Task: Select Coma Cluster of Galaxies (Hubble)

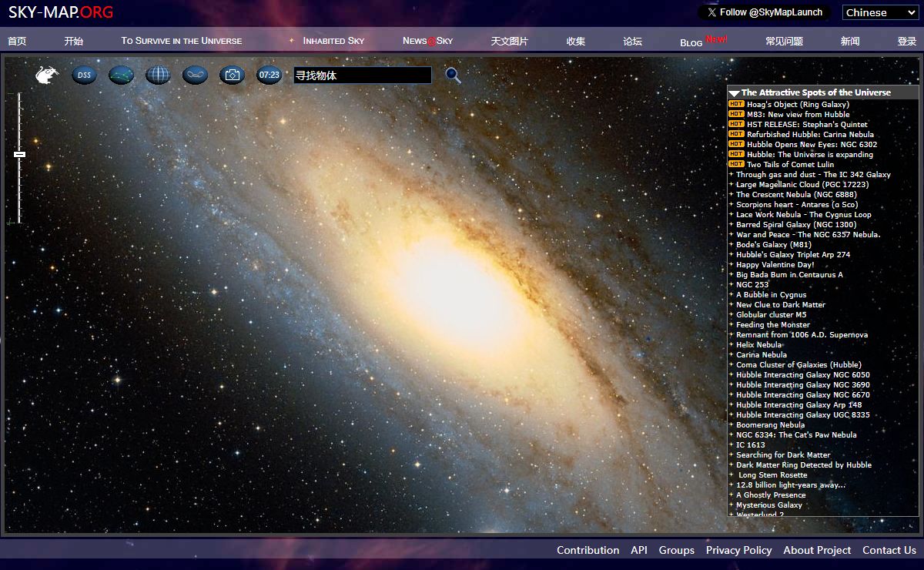Action: pyautogui.click(x=798, y=364)
